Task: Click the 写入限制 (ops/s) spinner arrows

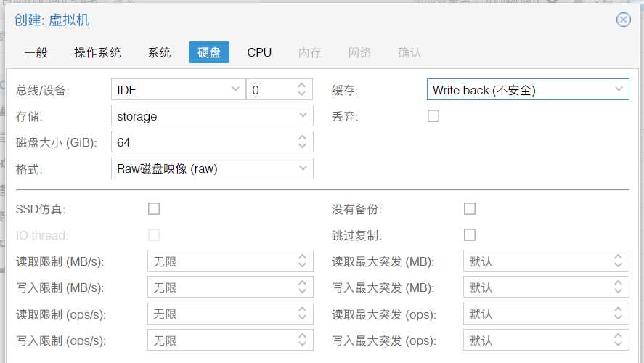Action: pyautogui.click(x=302, y=340)
